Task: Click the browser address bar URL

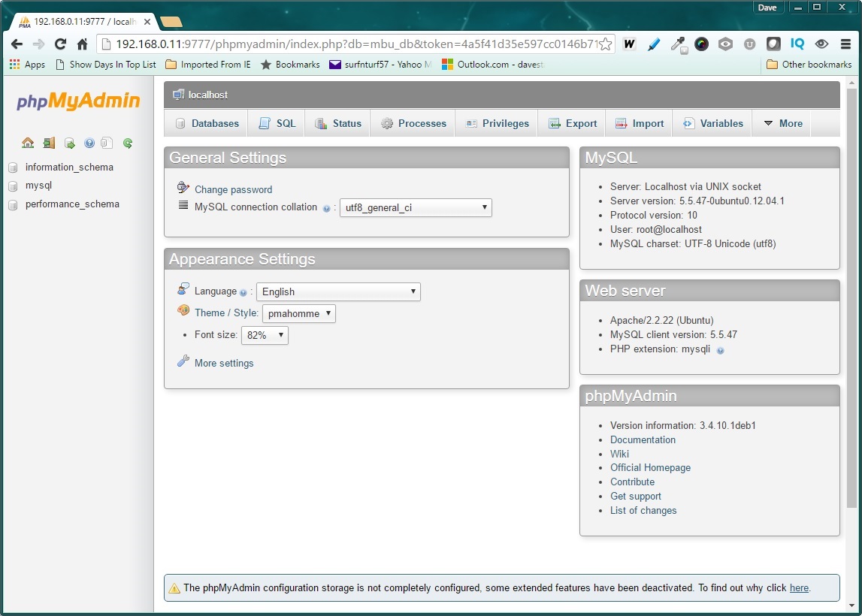Action: [357, 44]
